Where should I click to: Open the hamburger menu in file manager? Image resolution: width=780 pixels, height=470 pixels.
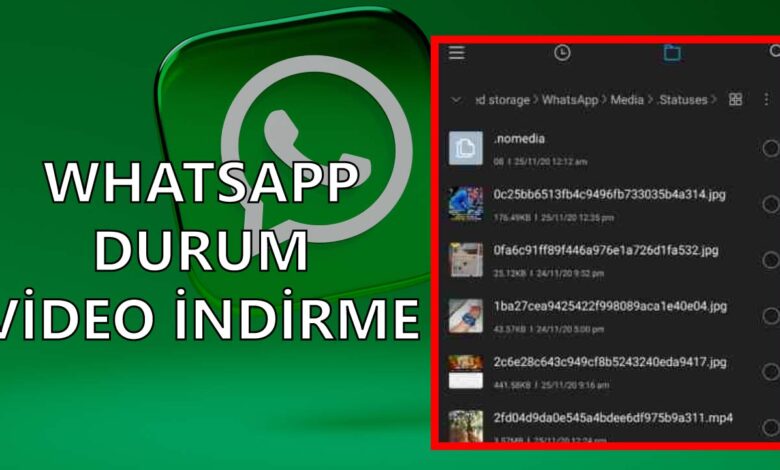click(x=457, y=52)
